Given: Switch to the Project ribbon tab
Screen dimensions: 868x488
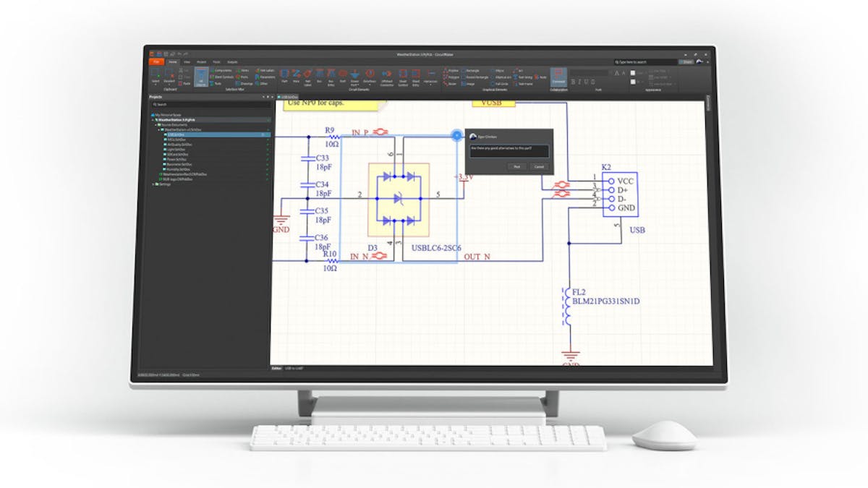Looking at the screenshot, I should pos(201,62).
